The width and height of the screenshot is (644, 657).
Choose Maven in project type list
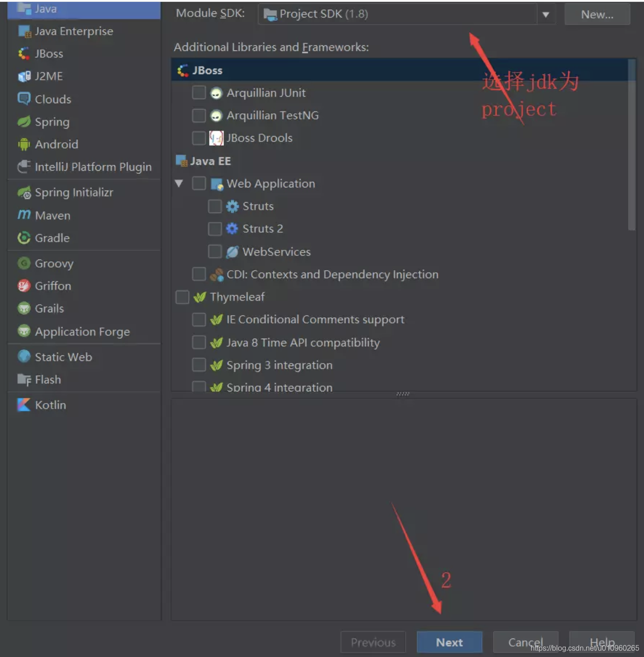coord(84,215)
